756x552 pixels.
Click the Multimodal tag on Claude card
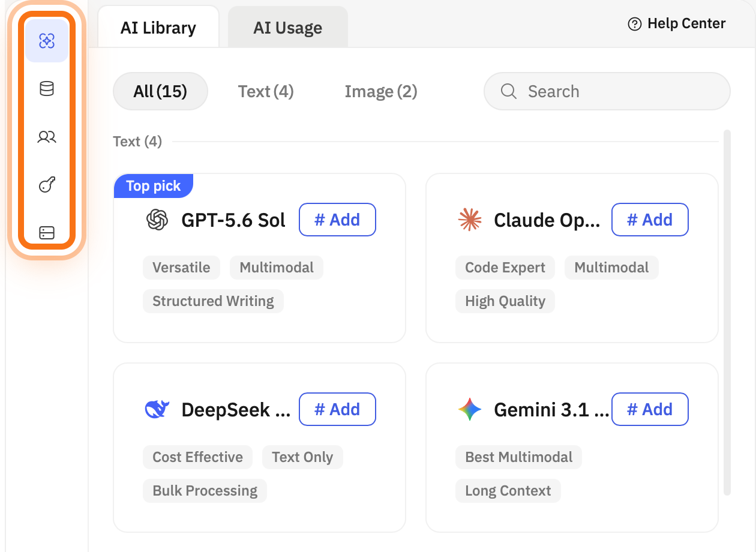pyautogui.click(x=611, y=268)
